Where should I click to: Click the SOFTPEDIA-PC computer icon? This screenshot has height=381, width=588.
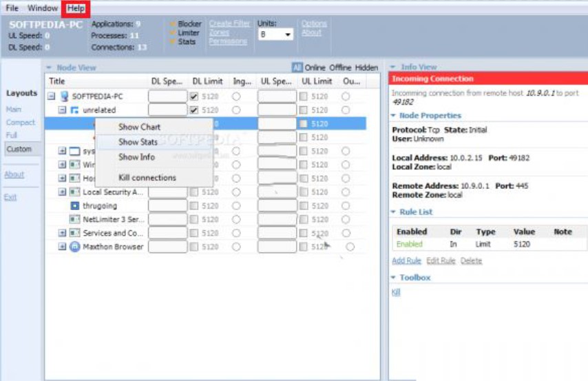65,96
